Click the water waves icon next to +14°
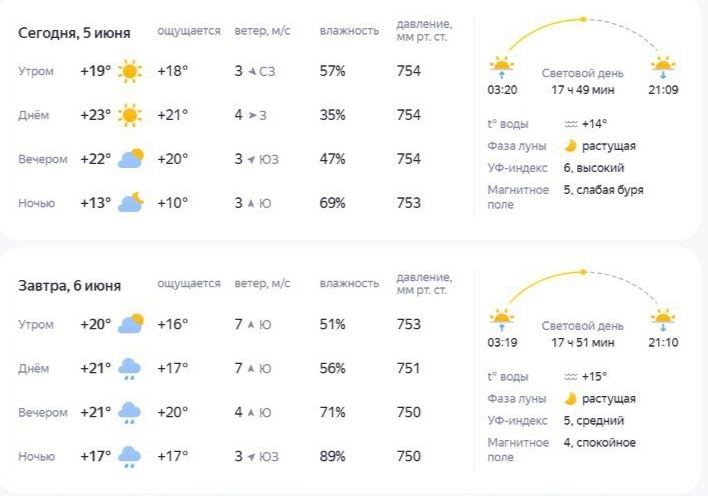 [x=571, y=124]
